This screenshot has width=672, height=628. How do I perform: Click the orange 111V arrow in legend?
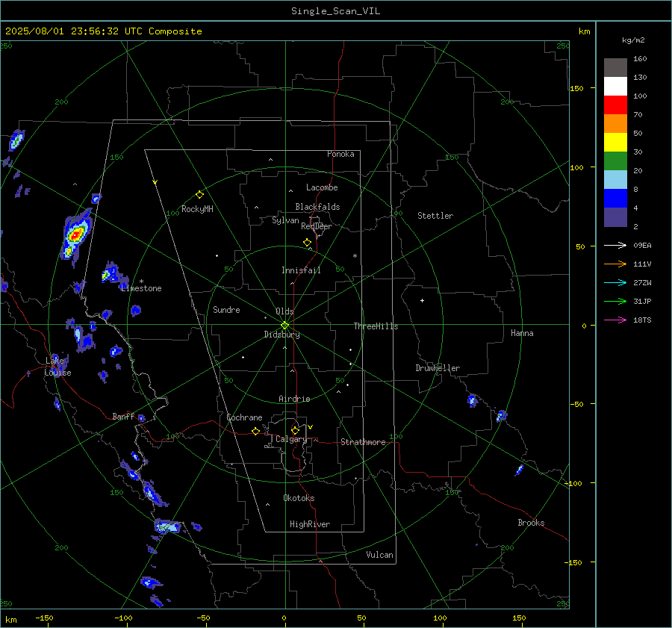click(615, 264)
